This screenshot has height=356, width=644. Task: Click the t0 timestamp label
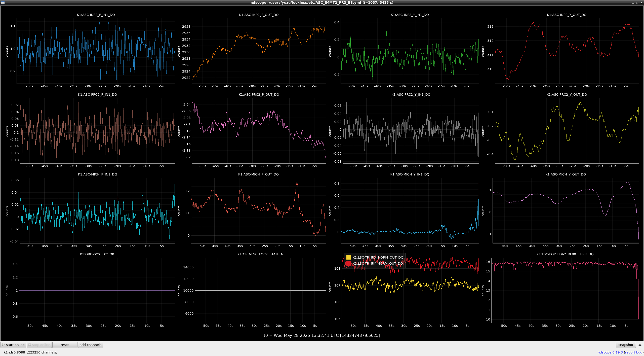point(322,335)
